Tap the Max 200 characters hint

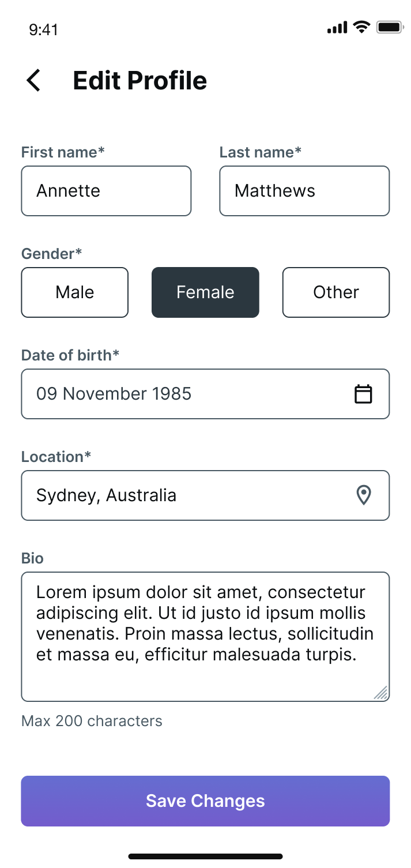point(92,721)
